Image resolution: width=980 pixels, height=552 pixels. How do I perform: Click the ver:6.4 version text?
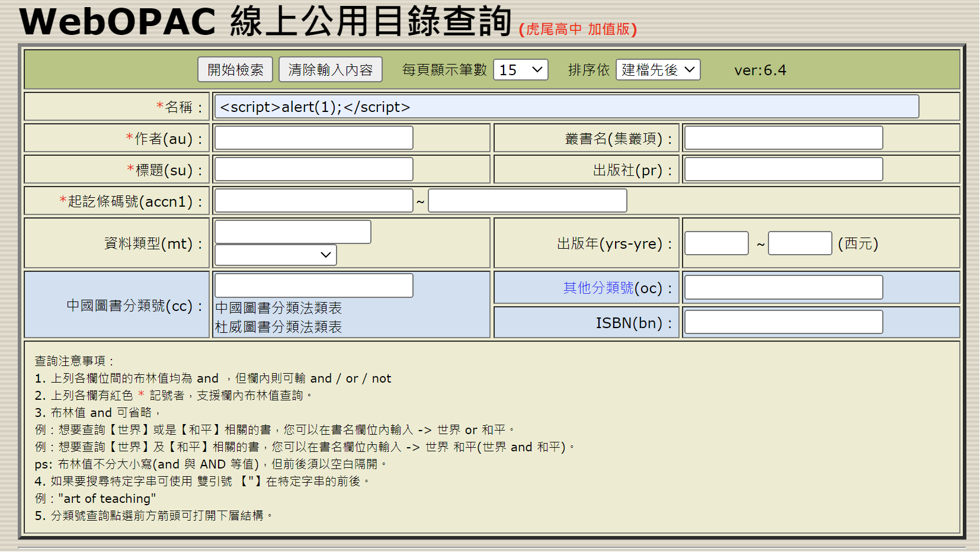pos(760,70)
